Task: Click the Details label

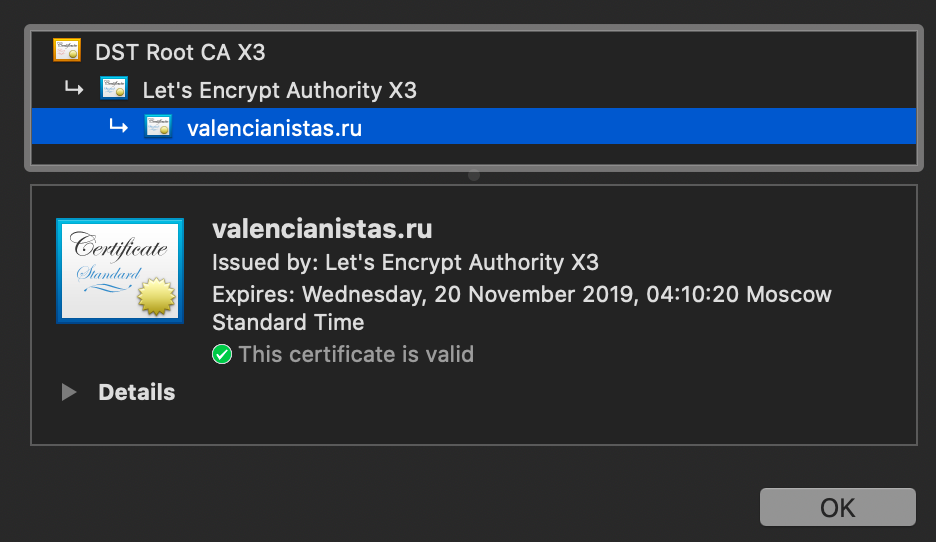Action: [136, 392]
